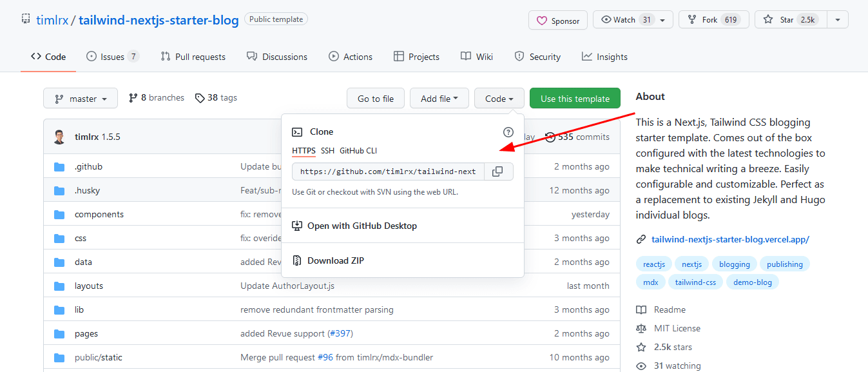Viewport: 868px width, 372px height.
Task: Open the tailwind-nextjs-starter-blog.vercel.app link
Action: coord(730,239)
